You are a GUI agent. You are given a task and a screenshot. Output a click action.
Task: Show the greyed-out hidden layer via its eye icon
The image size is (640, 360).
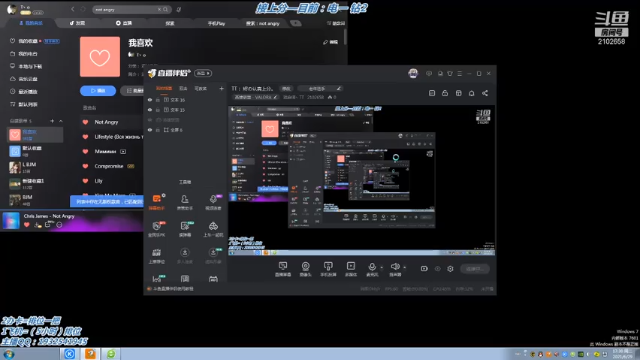point(150,120)
